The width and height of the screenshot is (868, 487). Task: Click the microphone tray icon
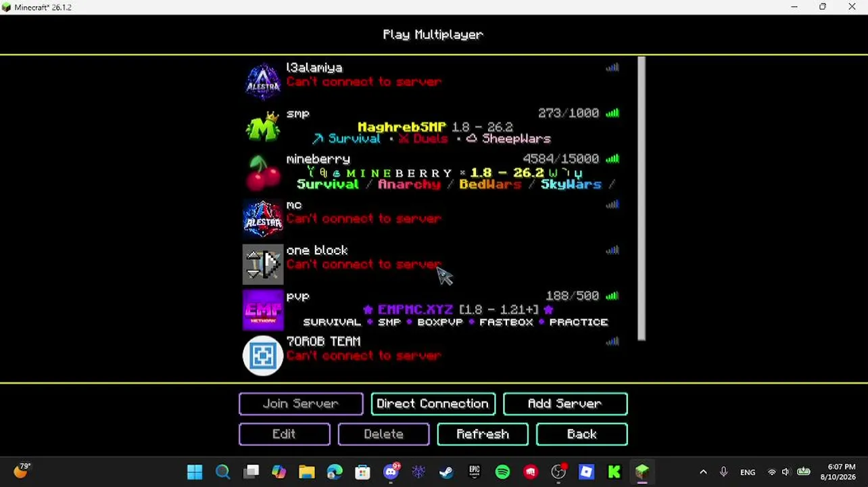(723, 472)
